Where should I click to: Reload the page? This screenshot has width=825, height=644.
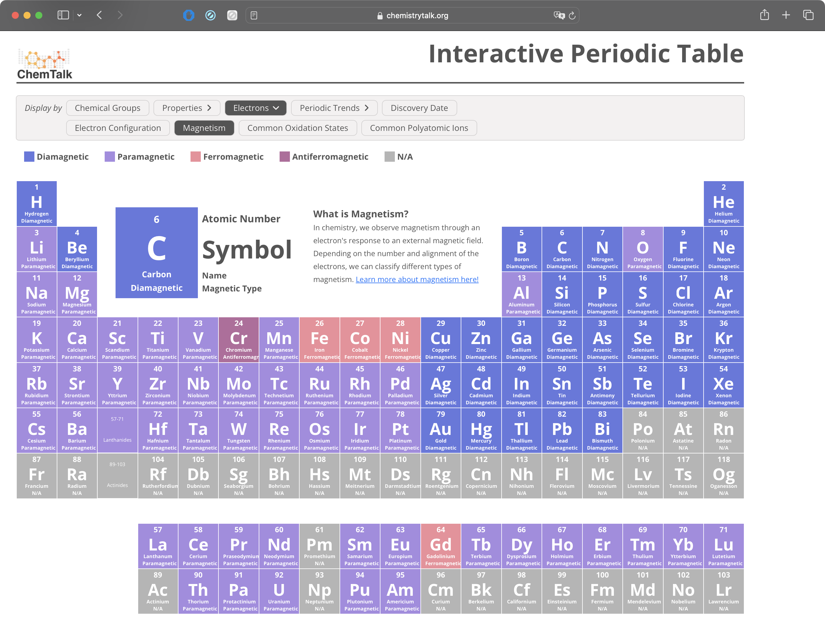(572, 16)
